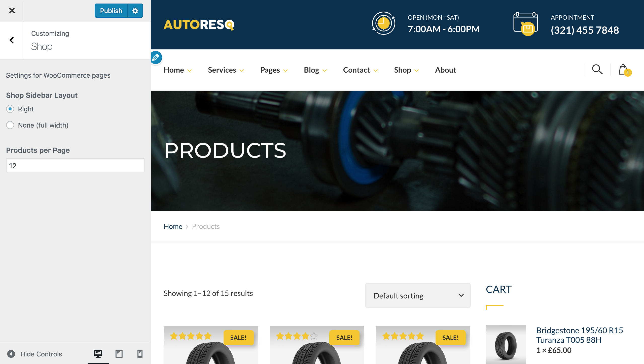Click the PRODUCTS page title
The image size is (644, 364).
pyautogui.click(x=225, y=150)
